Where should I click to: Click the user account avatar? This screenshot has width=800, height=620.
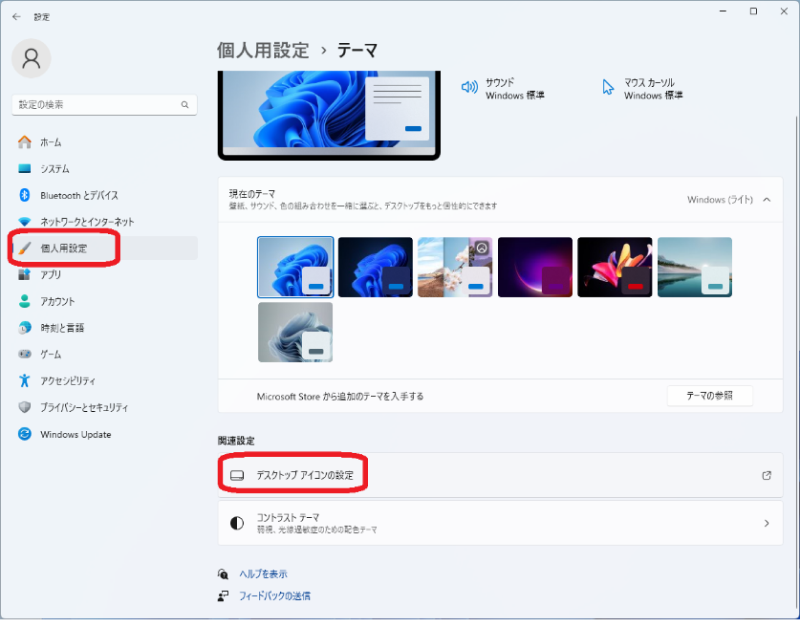[x=31, y=58]
